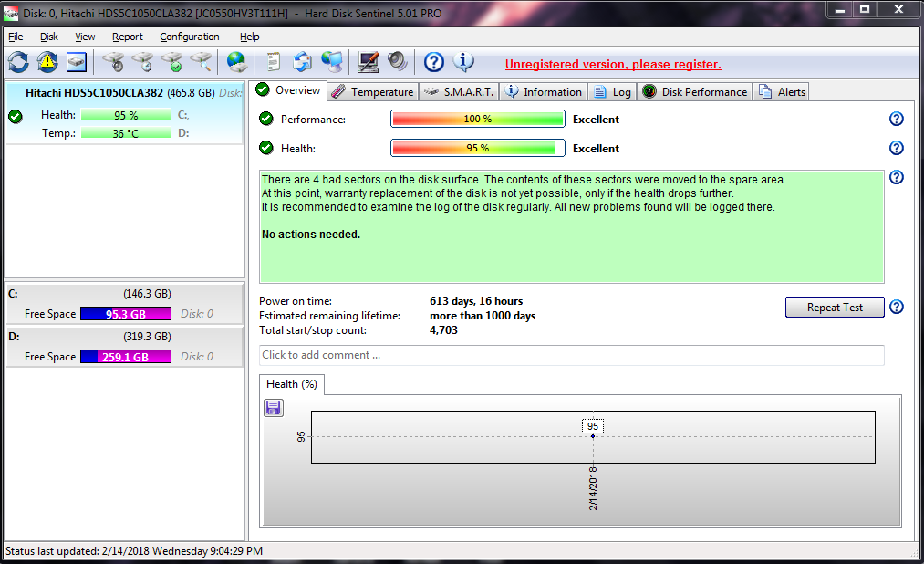924x564 pixels.
Task: Click the help icon beside Performance bar
Action: click(x=897, y=119)
